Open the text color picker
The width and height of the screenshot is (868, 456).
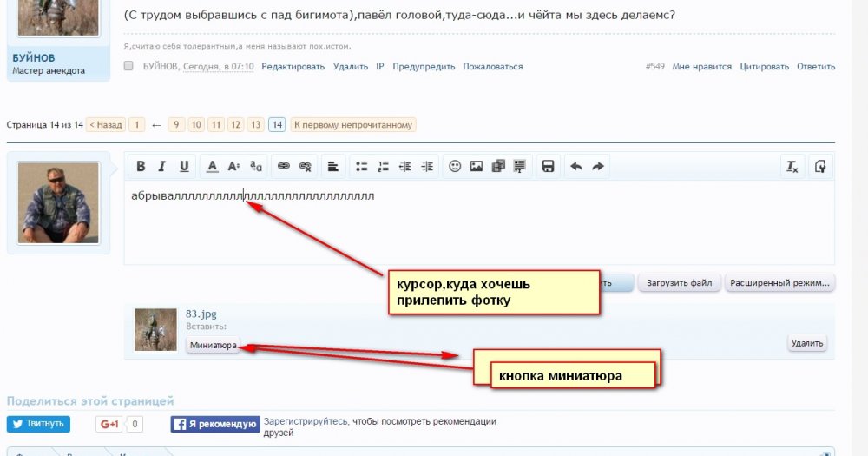pos(212,167)
